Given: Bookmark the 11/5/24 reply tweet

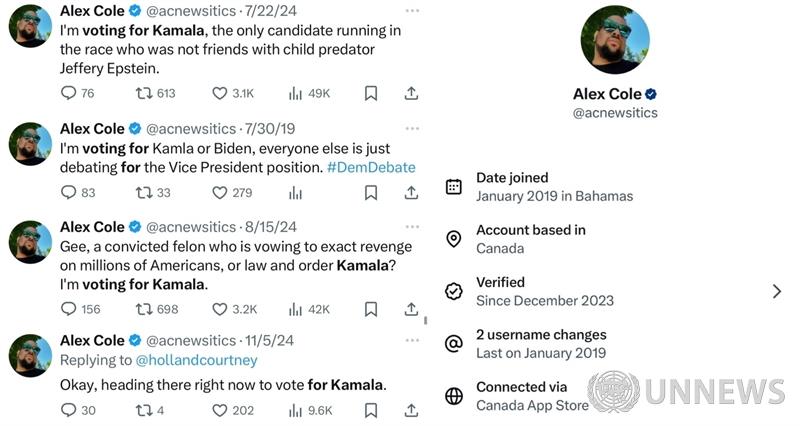Looking at the screenshot, I should point(371,410).
